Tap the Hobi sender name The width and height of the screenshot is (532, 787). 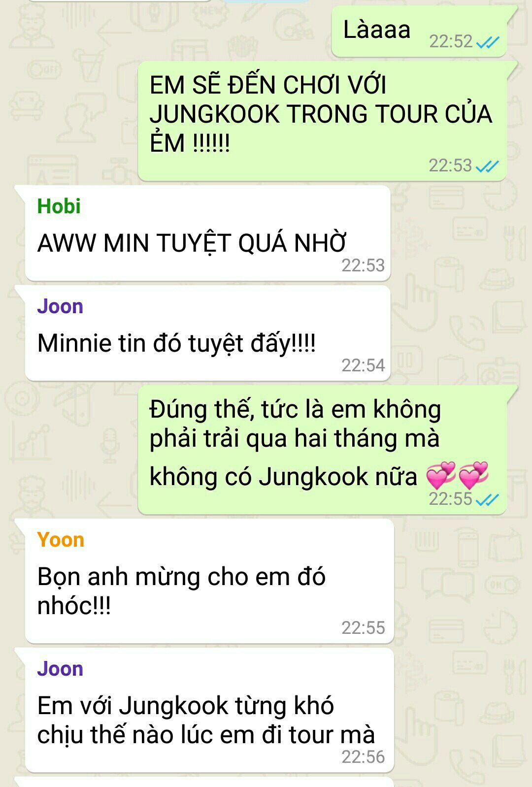coord(59,206)
